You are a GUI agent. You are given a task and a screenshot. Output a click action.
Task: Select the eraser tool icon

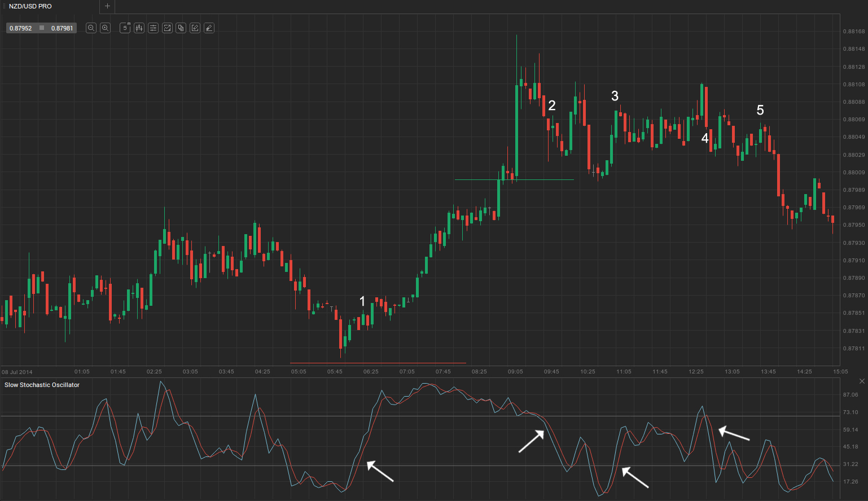pos(209,28)
